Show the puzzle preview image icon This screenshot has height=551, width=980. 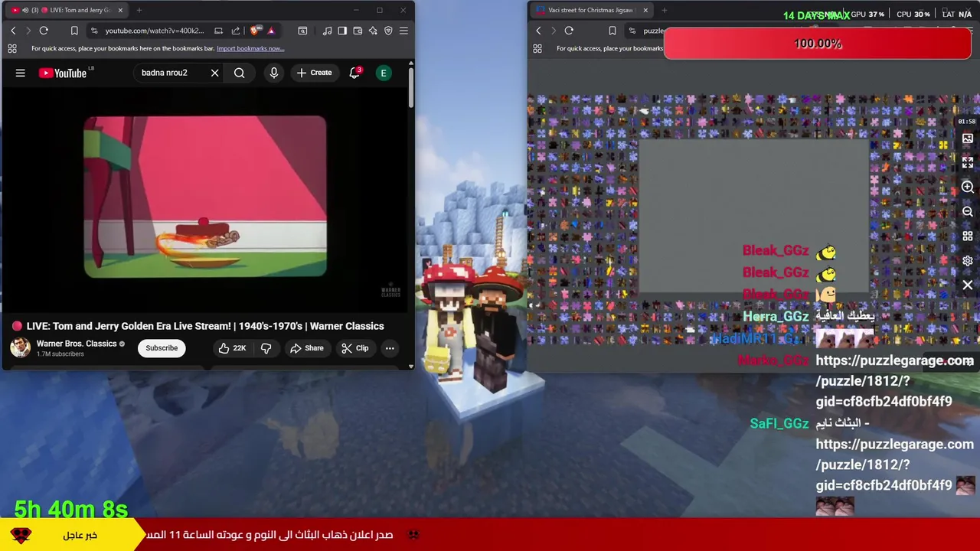coord(968,139)
